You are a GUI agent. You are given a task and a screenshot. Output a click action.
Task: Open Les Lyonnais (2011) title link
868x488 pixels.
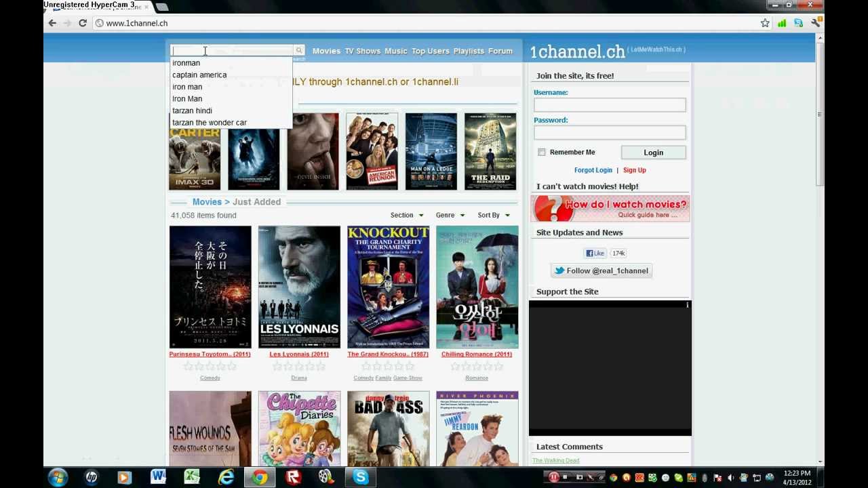299,354
